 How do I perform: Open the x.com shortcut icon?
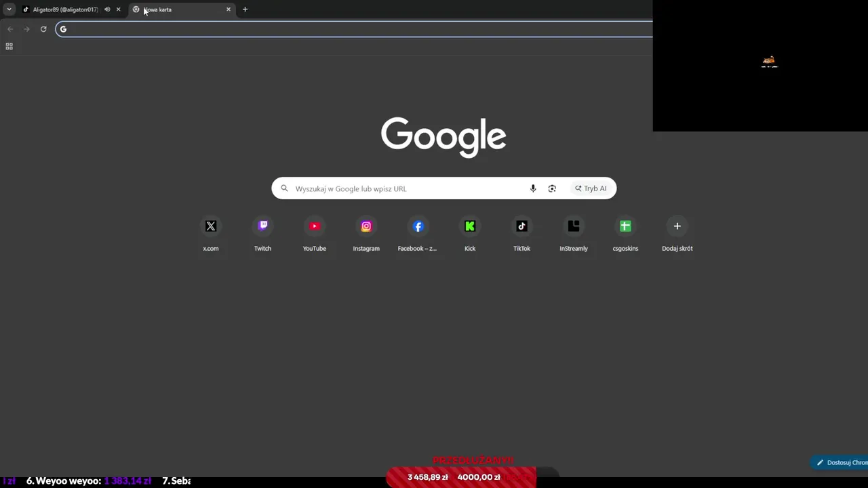pos(211,226)
